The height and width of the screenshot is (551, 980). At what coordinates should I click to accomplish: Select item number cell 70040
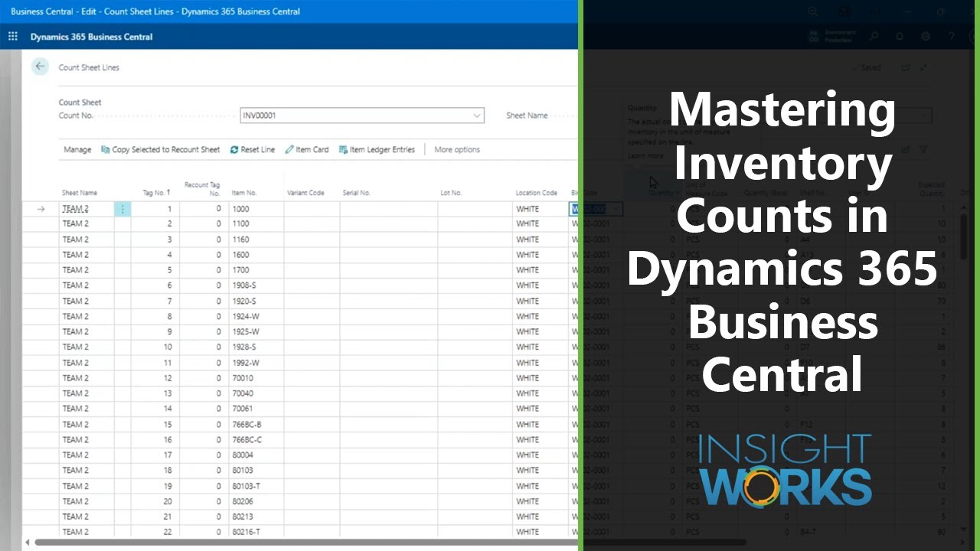point(256,393)
